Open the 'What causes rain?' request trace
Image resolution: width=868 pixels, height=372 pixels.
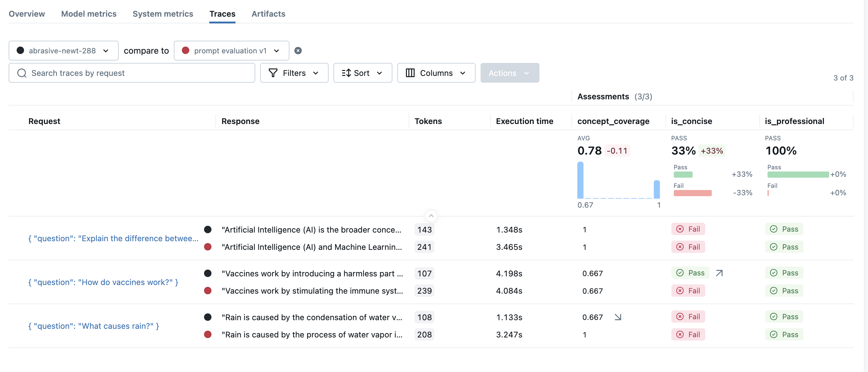[x=94, y=326]
